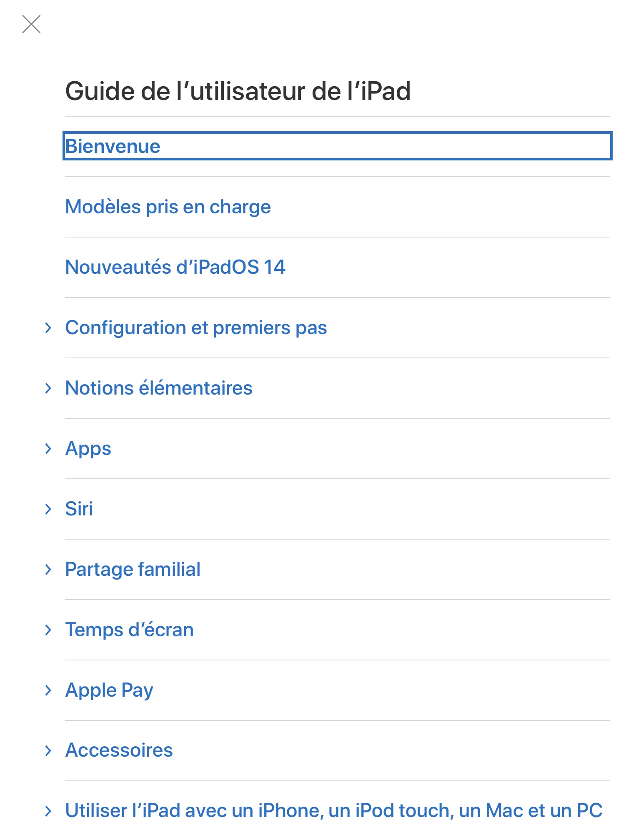Expand the Apps section chevron

pyautogui.click(x=48, y=449)
